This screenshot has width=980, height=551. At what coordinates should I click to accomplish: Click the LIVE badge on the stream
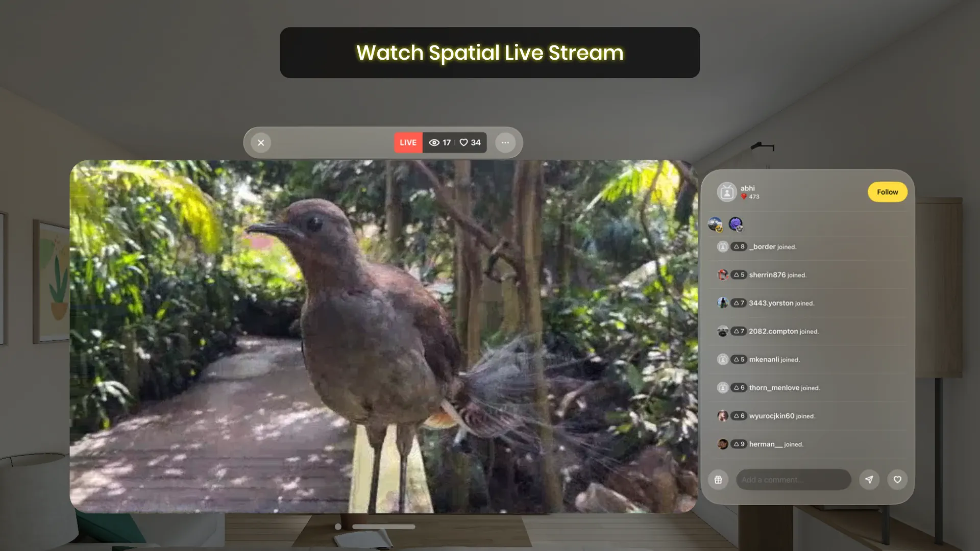pos(407,142)
